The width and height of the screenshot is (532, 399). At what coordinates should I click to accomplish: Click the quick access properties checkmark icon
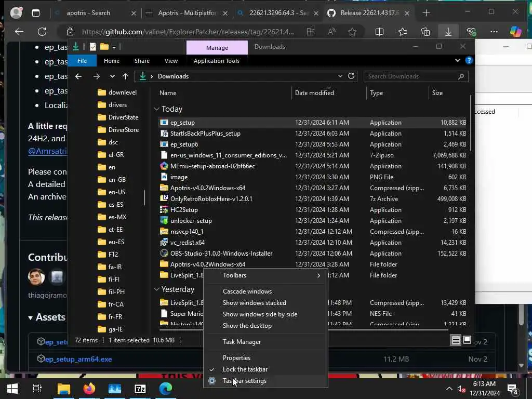coord(92,47)
